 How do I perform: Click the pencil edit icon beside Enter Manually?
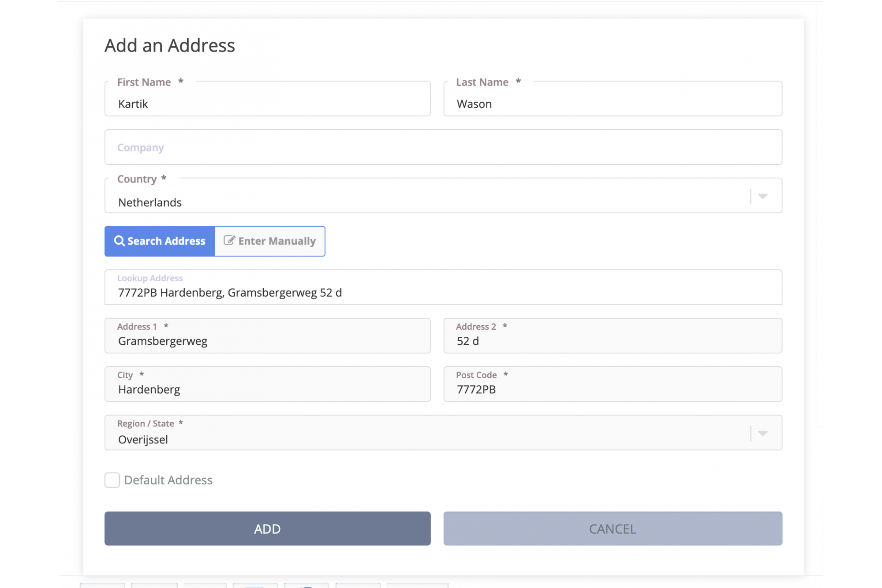click(229, 241)
